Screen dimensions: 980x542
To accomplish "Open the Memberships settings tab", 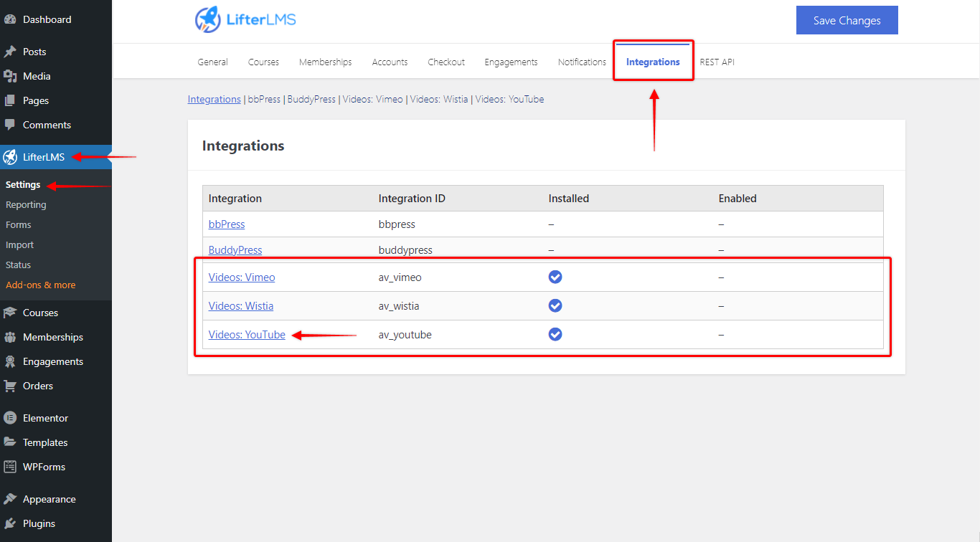I will pyautogui.click(x=326, y=62).
